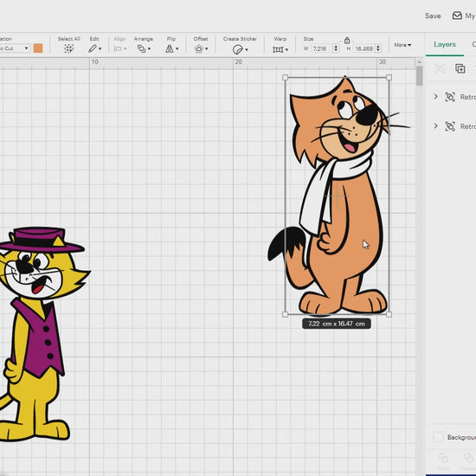Click the duplicate layer icon
The height and width of the screenshot is (476, 476).
(x=460, y=68)
